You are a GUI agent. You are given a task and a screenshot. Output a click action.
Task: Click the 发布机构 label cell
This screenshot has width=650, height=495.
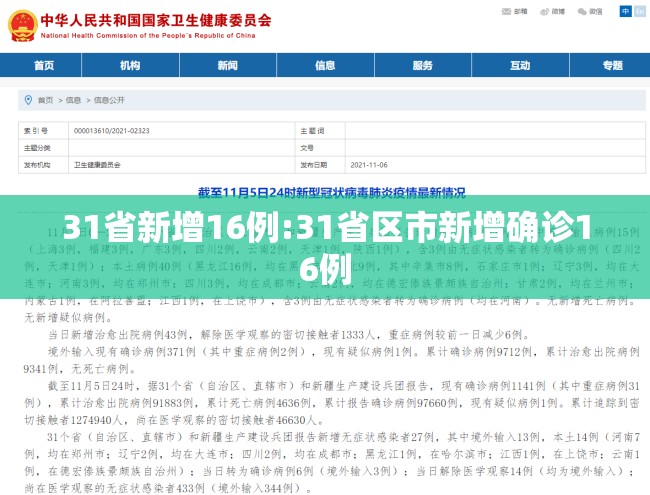click(43, 165)
